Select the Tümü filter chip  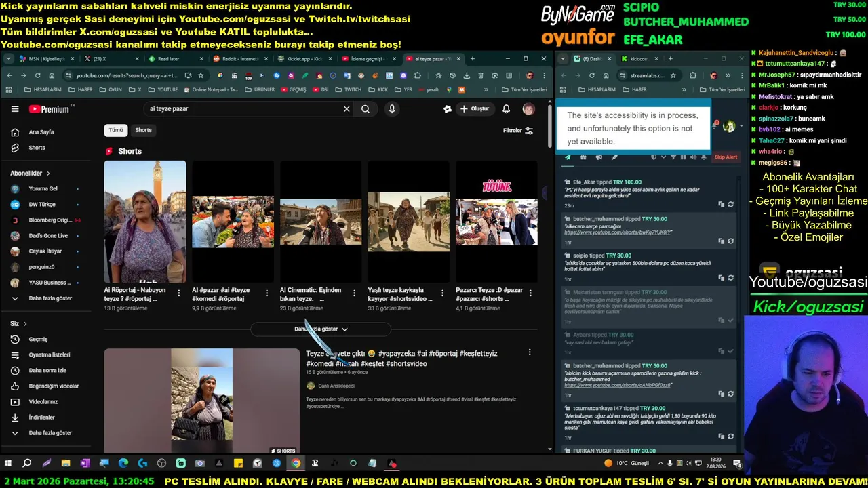point(116,130)
